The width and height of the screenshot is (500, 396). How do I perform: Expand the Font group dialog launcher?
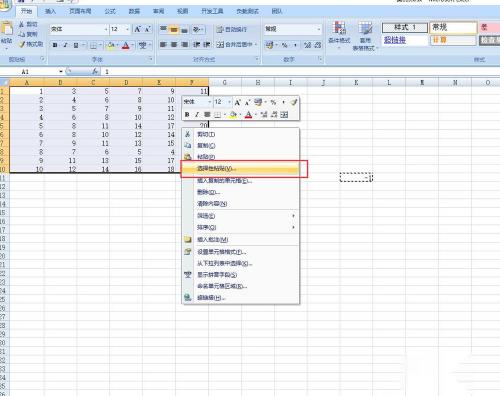(x=151, y=59)
